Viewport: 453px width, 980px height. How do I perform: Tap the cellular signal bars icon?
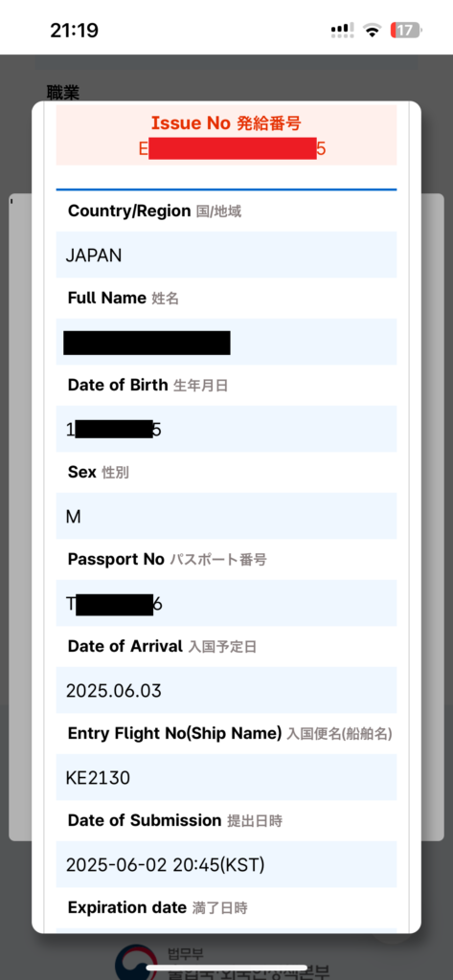[342, 31]
